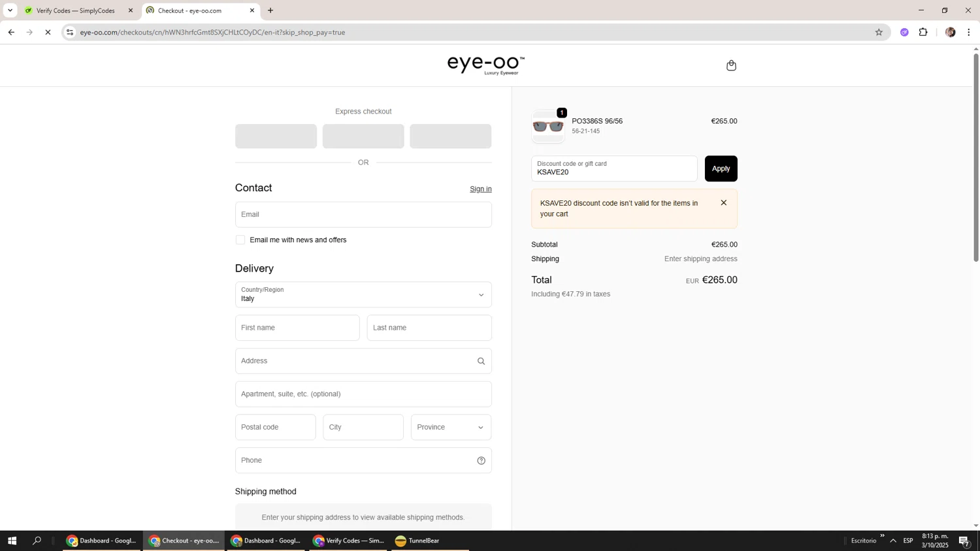Expand the tab search dropdown arrow

(10, 10)
